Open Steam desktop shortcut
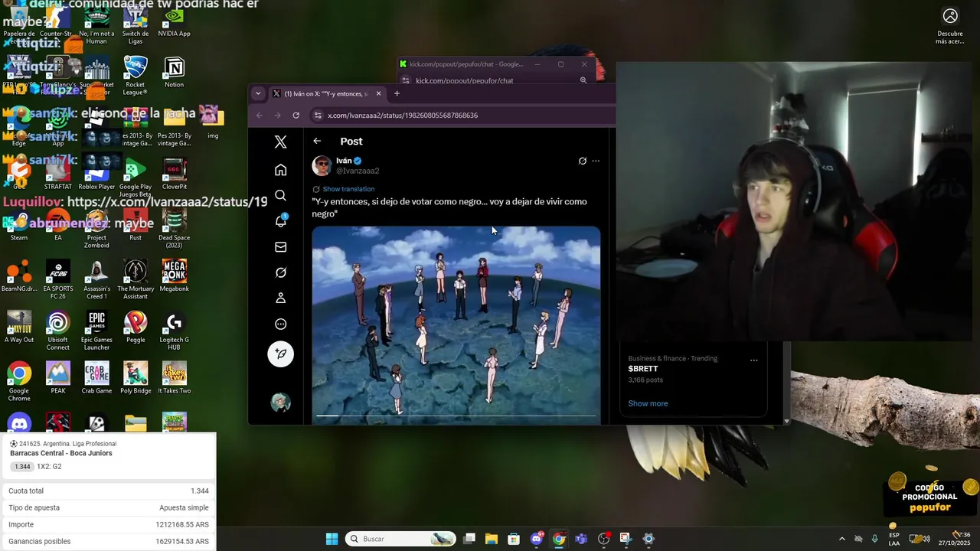This screenshot has height=551, width=980. coord(19,226)
